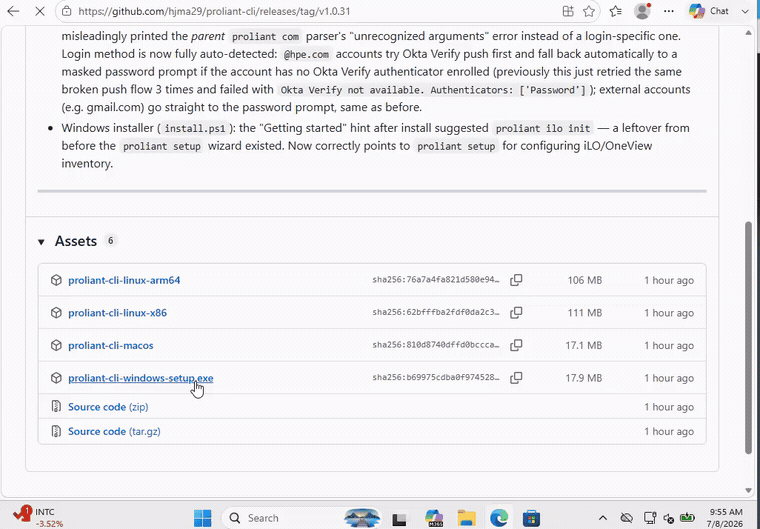Click the 'proliant com' inline code
This screenshot has height=529, width=760.
click(x=265, y=37)
